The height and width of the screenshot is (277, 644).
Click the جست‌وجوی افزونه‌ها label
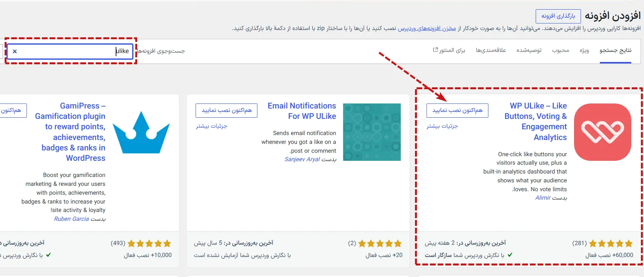click(x=161, y=51)
